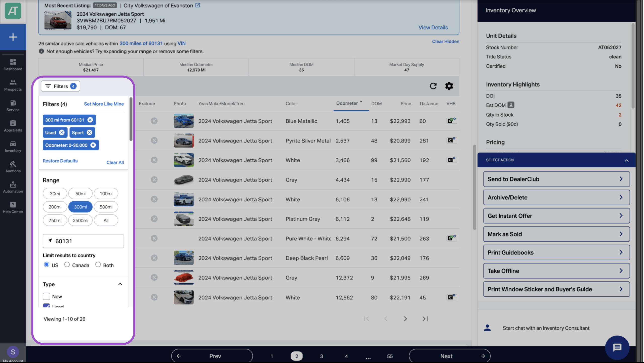Remove the Odometer 0-30,000 filter chip
644x363 pixels.
coord(93,145)
